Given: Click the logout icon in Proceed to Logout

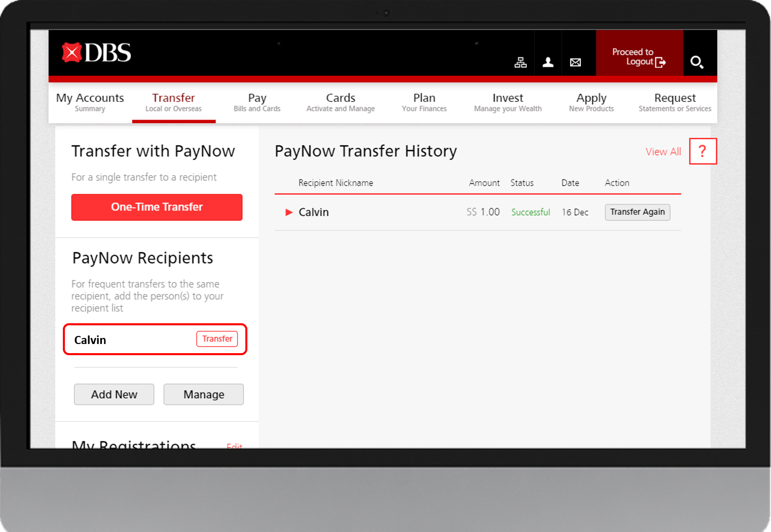Looking at the screenshot, I should (660, 62).
